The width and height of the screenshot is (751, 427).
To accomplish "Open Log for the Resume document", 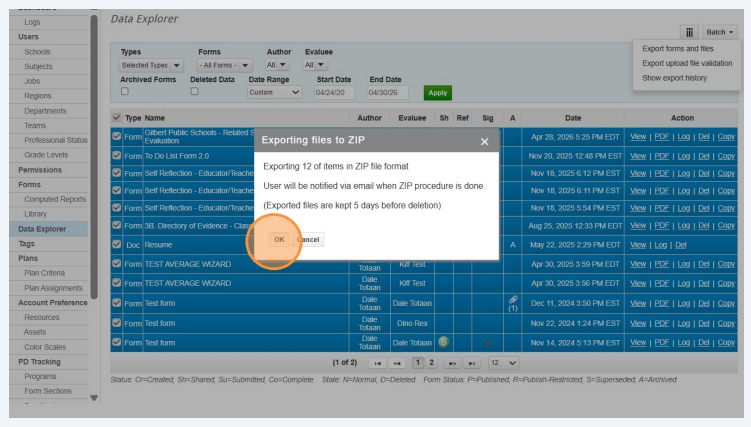I will pos(660,245).
